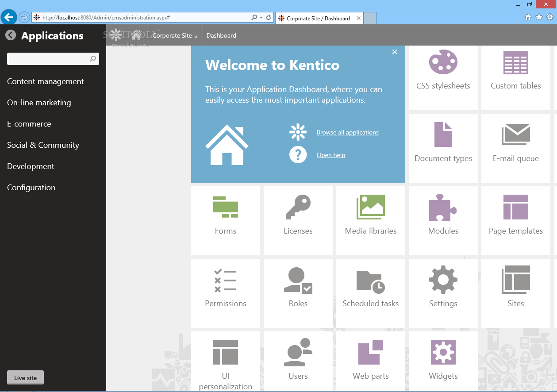Click the Live site button

26,378
